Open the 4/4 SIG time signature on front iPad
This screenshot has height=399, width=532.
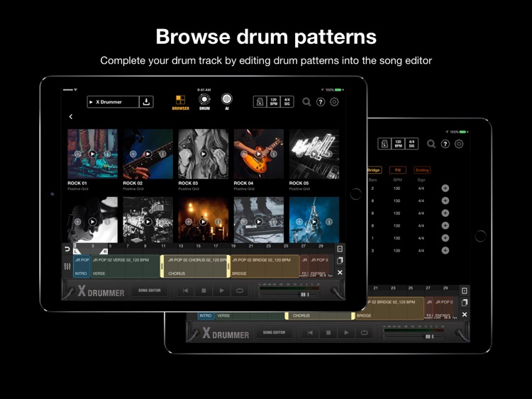(287, 102)
